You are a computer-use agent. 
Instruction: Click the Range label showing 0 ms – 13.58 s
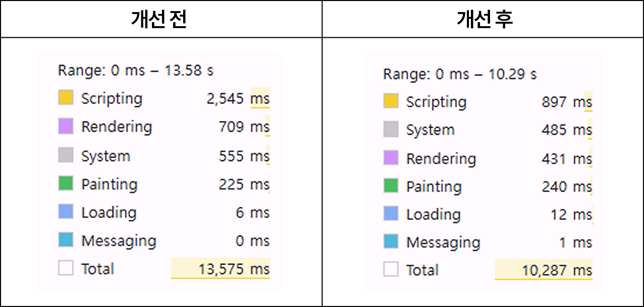[x=136, y=70]
